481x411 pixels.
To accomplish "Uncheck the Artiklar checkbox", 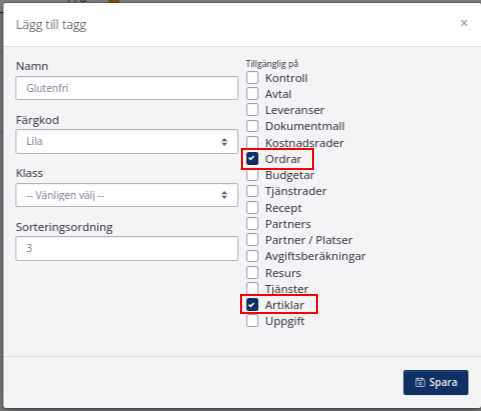I will pyautogui.click(x=252, y=304).
